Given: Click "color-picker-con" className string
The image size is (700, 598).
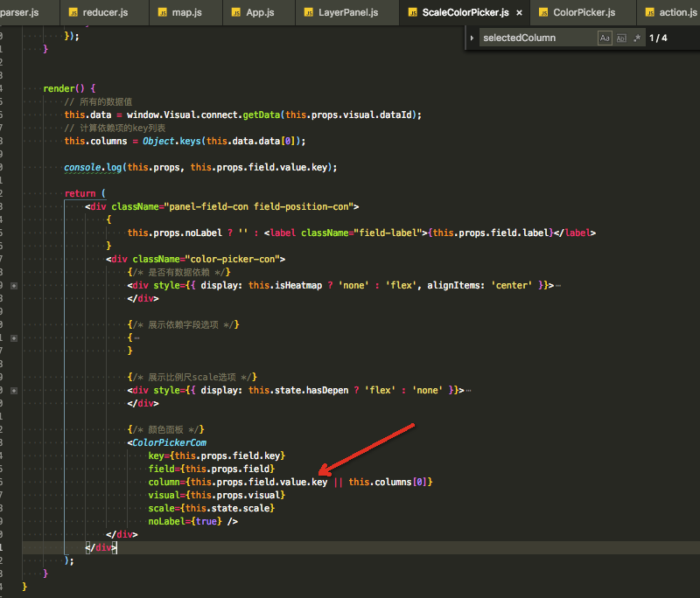Looking at the screenshot, I should coord(233,259).
